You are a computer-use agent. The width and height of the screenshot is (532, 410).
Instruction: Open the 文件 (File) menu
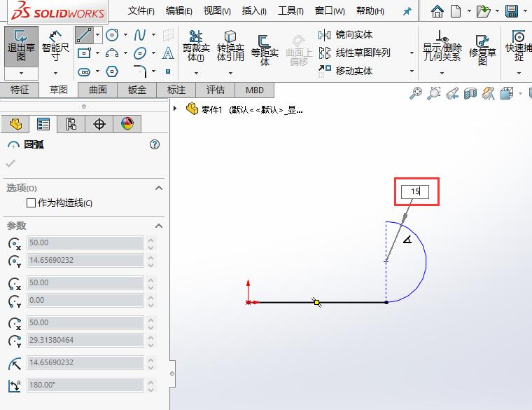pyautogui.click(x=141, y=11)
